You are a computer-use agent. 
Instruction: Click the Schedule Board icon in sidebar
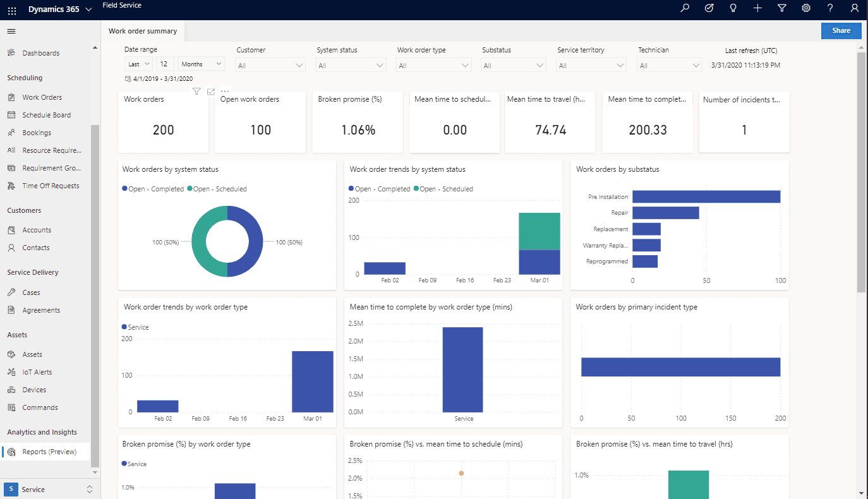(11, 115)
